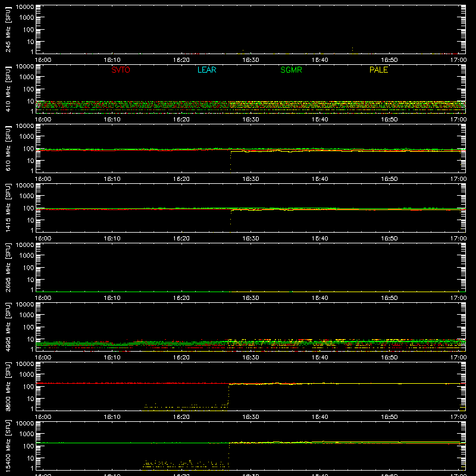
Task: Click the 16:50 time label under 245 MHz panel
Action: coord(389,60)
